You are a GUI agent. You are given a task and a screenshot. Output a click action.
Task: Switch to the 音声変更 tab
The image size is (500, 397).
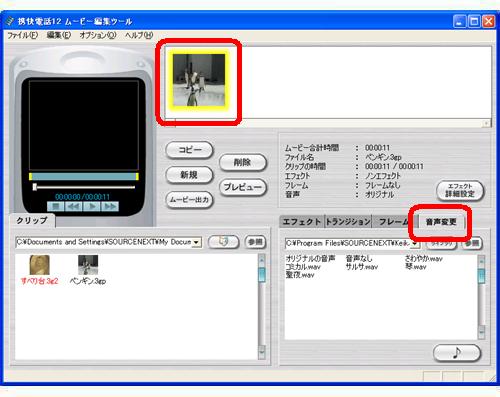point(441,222)
